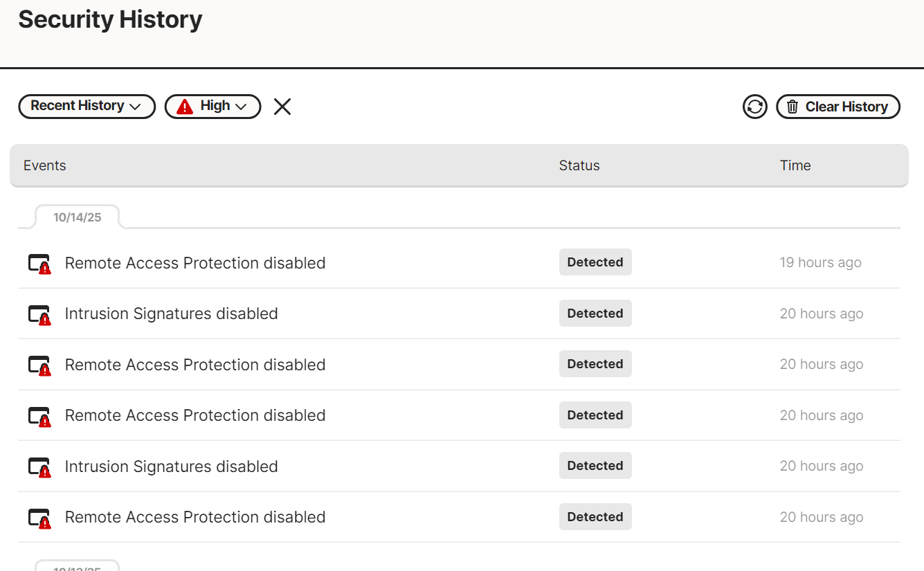924x571 pixels.
Task: Click alert icon of first Intrusion Signatures event
Action: 39,314
